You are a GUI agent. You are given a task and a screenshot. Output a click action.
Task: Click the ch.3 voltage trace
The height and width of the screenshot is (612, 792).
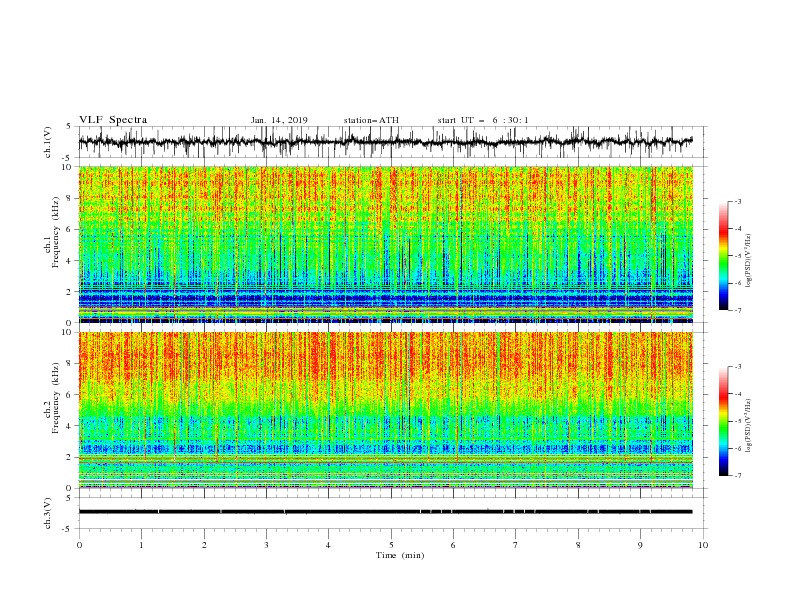click(385, 512)
